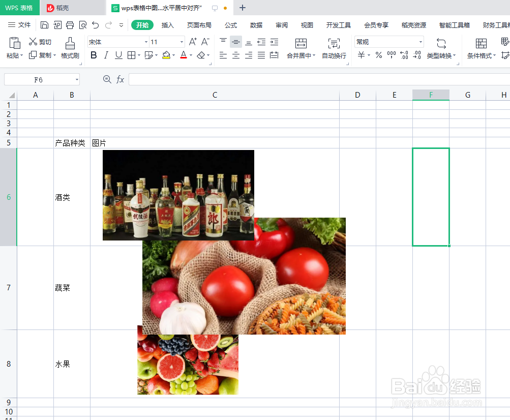This screenshot has width=510, height=420.
Task: Apply thousands separator style
Action: tap(392, 55)
